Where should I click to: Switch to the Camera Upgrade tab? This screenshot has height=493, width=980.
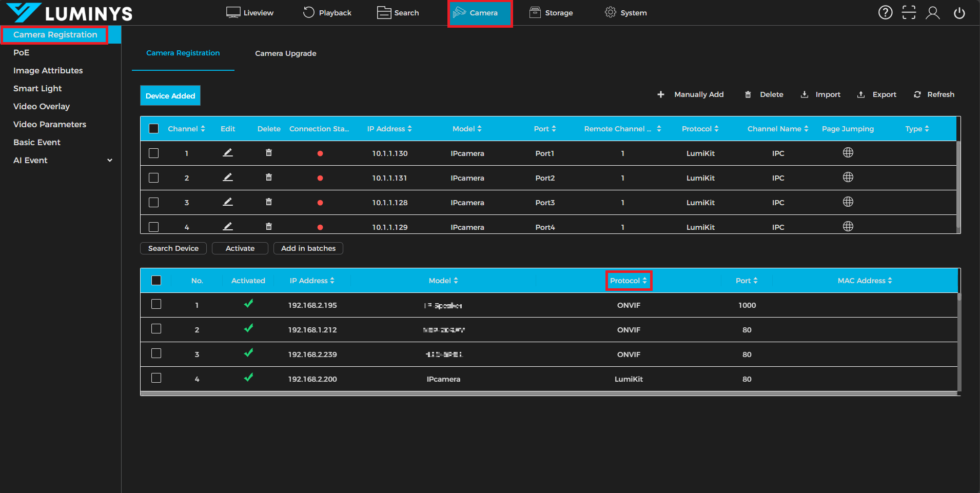[285, 53]
